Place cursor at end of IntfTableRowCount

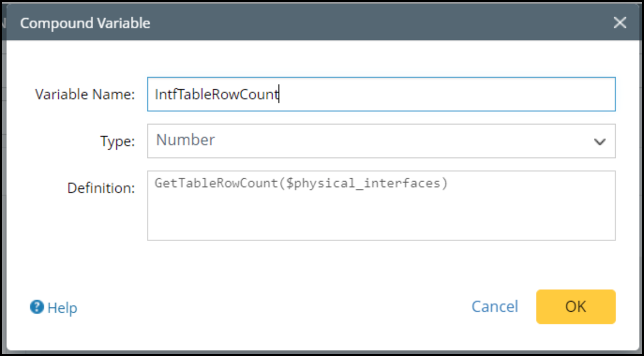[x=279, y=95]
